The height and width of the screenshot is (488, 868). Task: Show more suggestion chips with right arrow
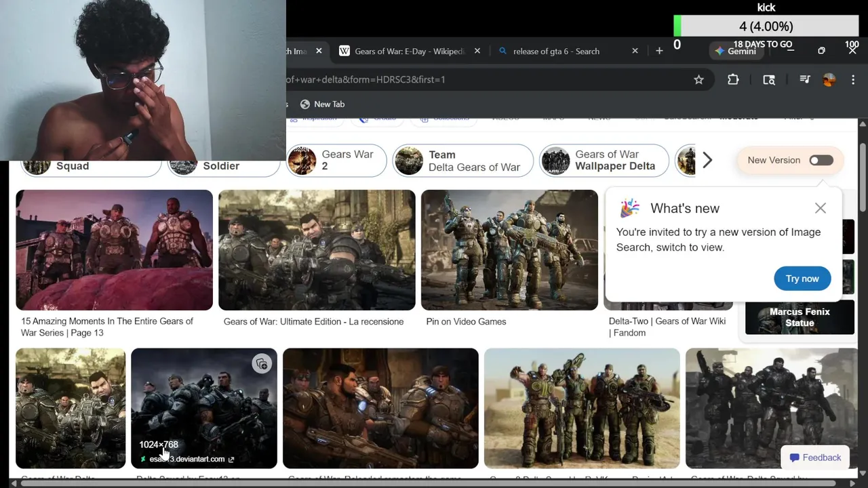tap(707, 161)
